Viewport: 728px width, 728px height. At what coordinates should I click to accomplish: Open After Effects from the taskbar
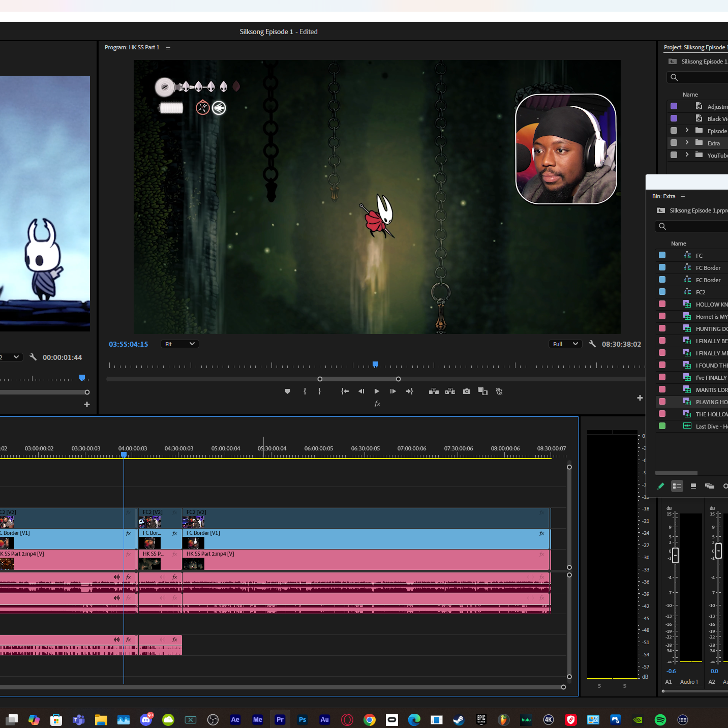tap(235, 719)
